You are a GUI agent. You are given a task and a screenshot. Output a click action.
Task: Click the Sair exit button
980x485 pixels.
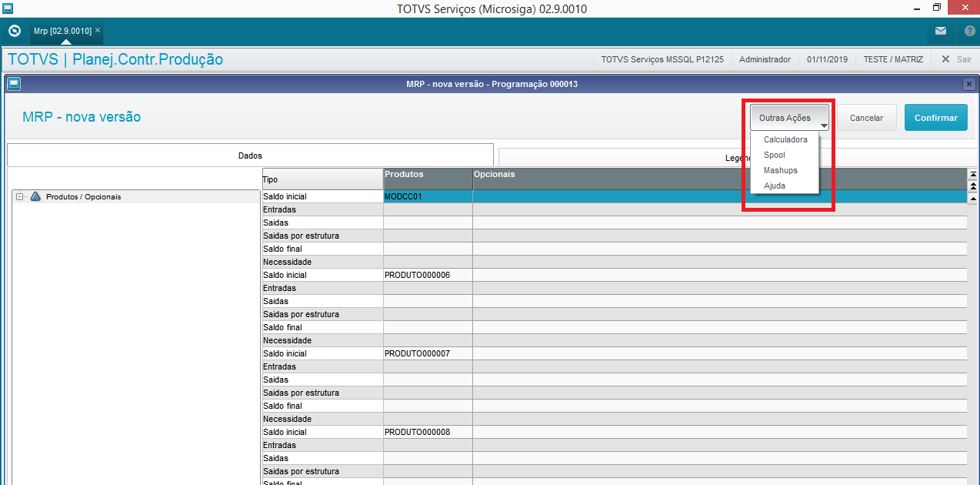pos(956,59)
